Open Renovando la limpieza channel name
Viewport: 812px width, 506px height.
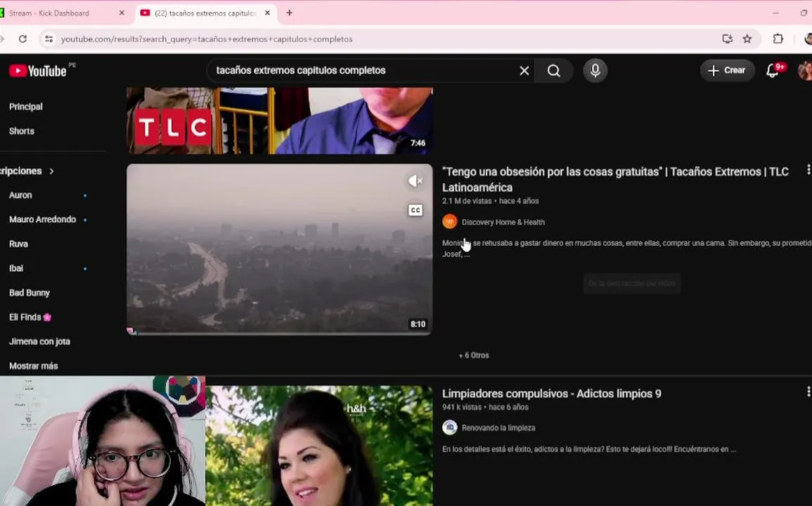coord(498,428)
